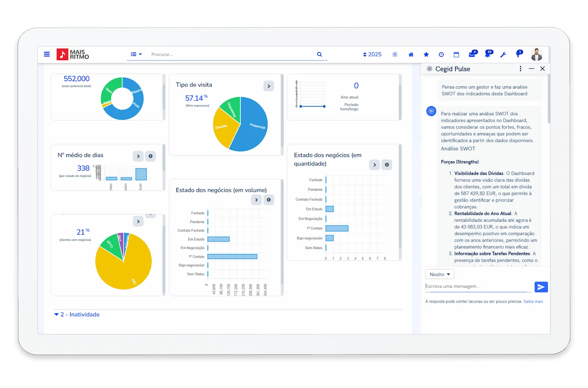
Task: Send the chat message
Action: pos(541,287)
